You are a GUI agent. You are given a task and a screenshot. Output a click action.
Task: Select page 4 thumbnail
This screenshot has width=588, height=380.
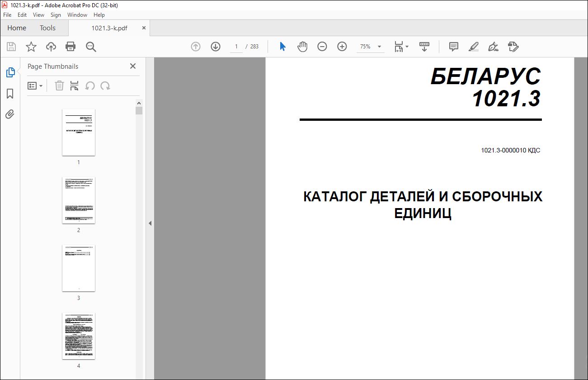(x=79, y=336)
